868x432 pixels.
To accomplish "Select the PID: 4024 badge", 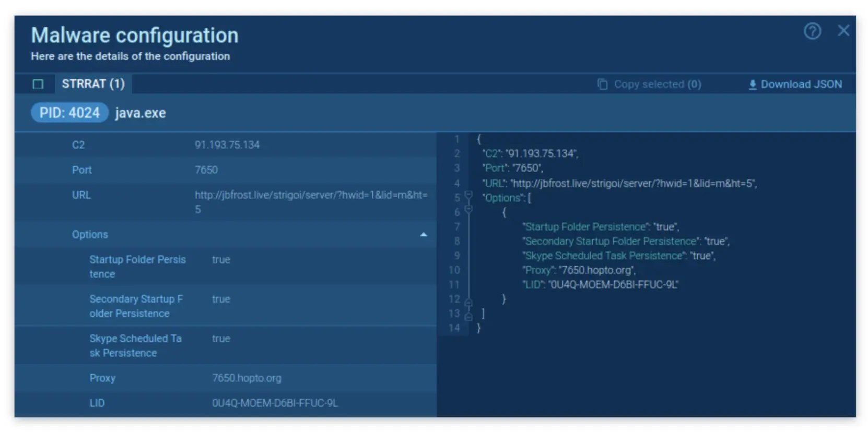I will pyautogui.click(x=69, y=113).
